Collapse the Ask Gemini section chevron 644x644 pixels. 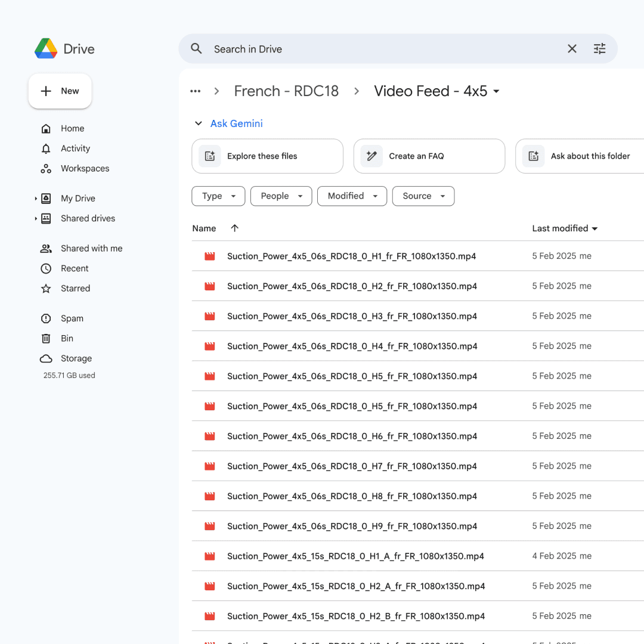[198, 123]
